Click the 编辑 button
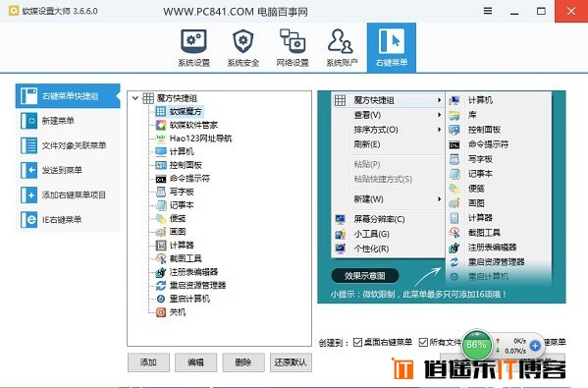The image size is (588, 388). click(195, 362)
